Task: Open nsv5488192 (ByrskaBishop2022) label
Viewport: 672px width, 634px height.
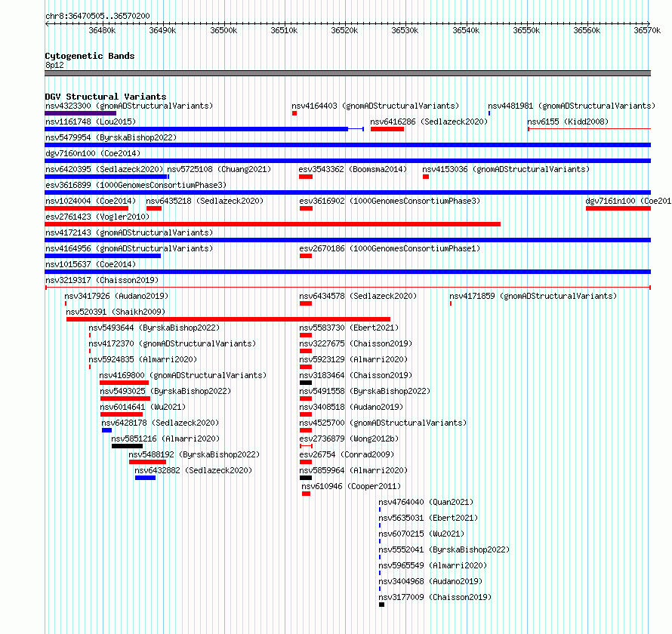Action: (194, 454)
